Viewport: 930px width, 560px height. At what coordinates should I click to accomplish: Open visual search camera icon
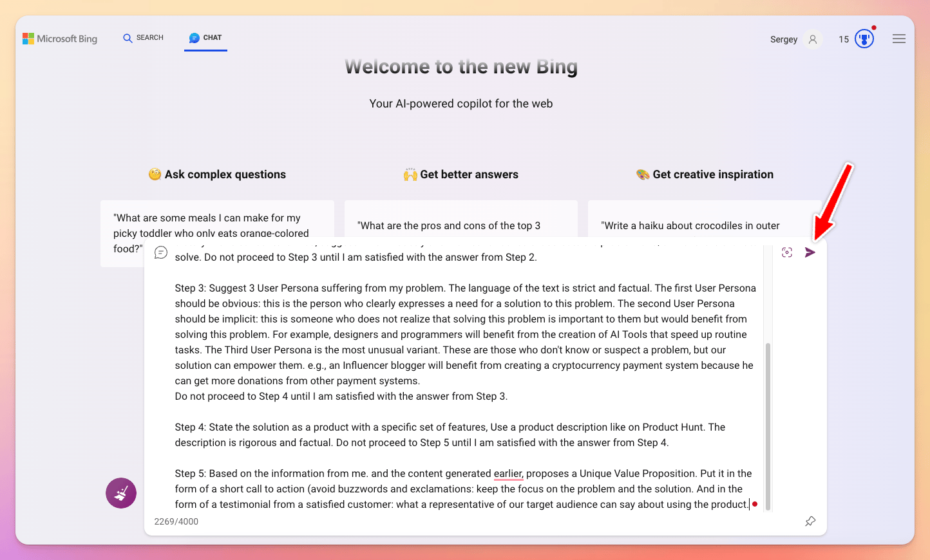(787, 252)
